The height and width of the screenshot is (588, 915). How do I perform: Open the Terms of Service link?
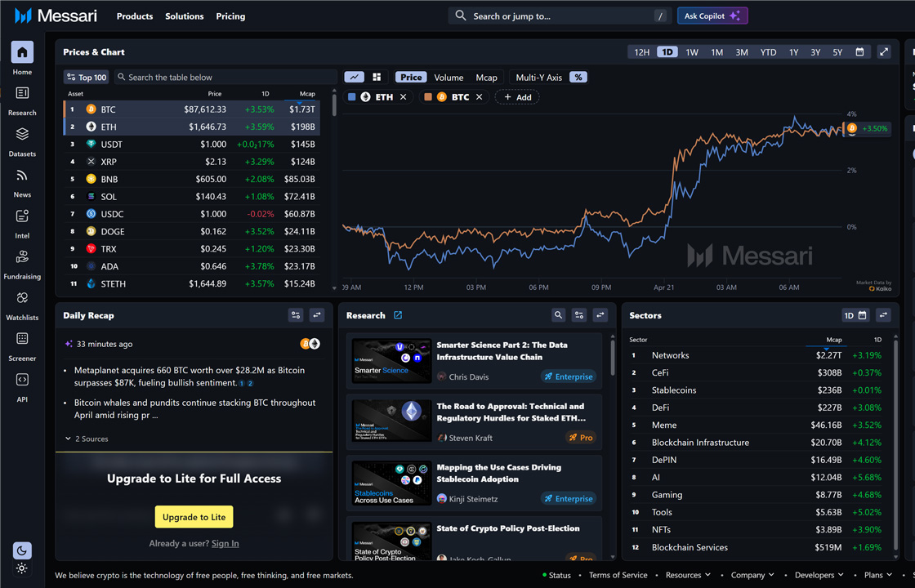(618, 575)
